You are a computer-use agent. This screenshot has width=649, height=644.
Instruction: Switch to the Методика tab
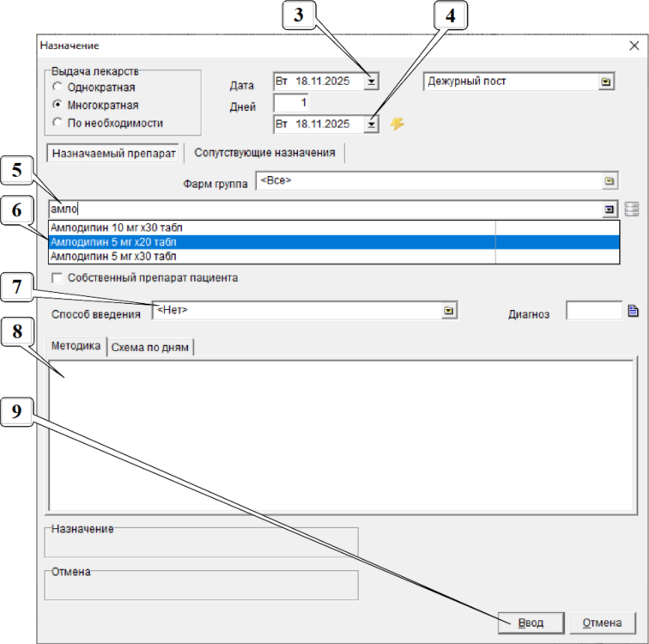76,347
